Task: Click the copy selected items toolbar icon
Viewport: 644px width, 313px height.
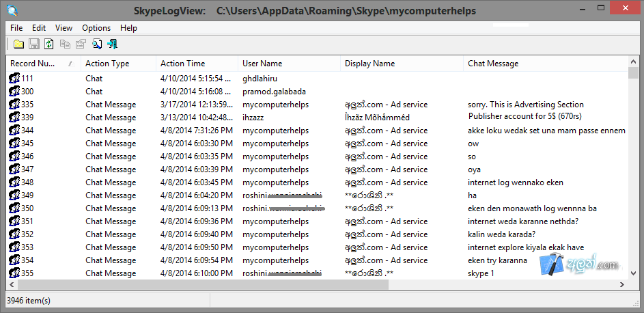Action: tap(65, 44)
